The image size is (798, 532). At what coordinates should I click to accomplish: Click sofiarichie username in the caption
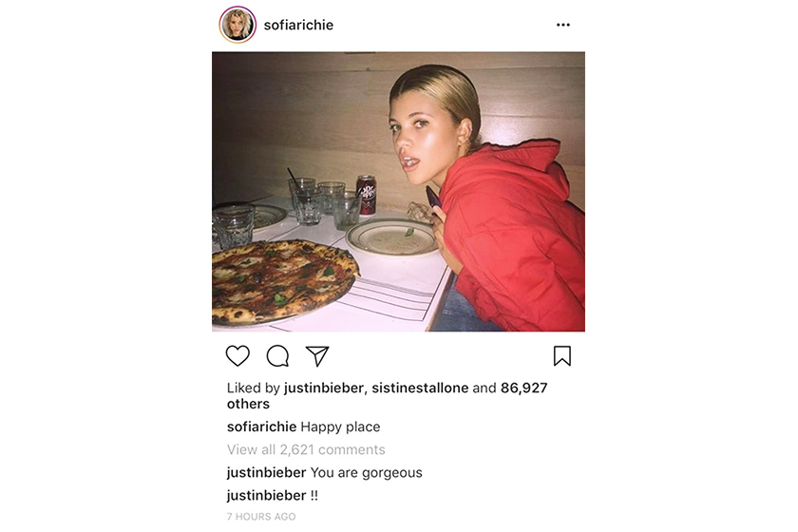(x=261, y=427)
